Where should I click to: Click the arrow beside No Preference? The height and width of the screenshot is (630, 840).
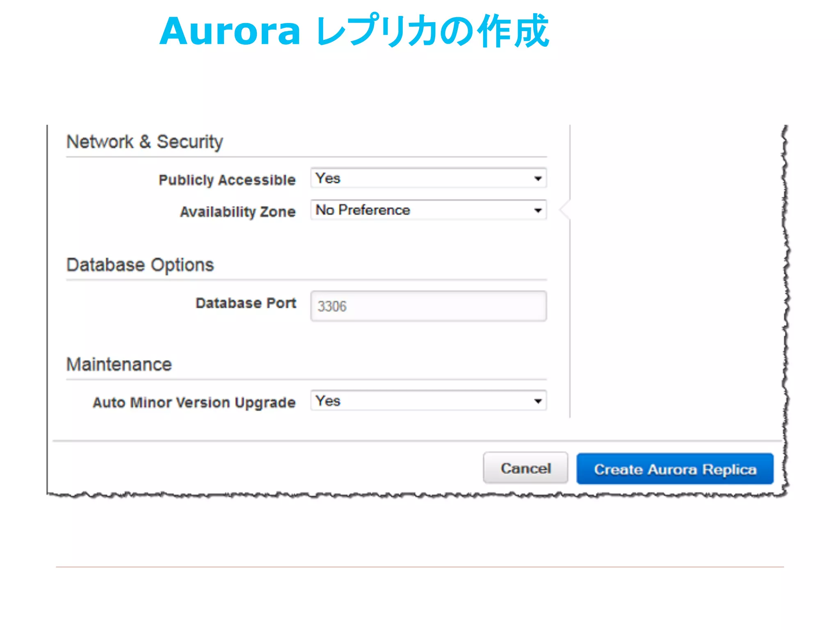[x=538, y=210]
